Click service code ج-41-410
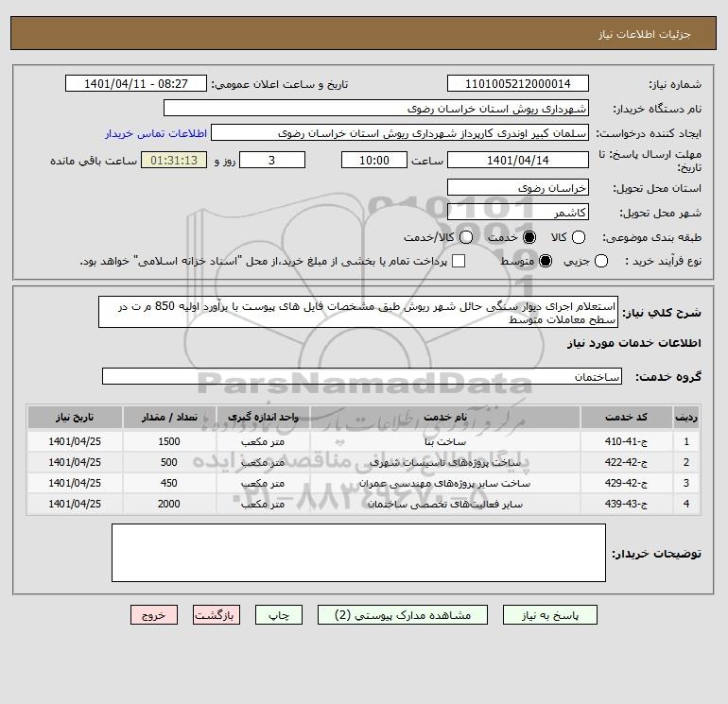The height and width of the screenshot is (704, 728). [x=626, y=441]
